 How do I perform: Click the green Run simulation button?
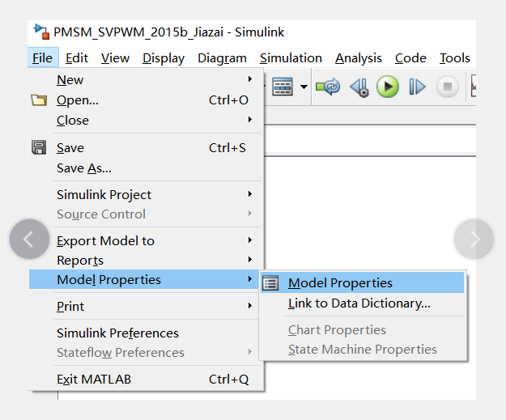click(388, 87)
